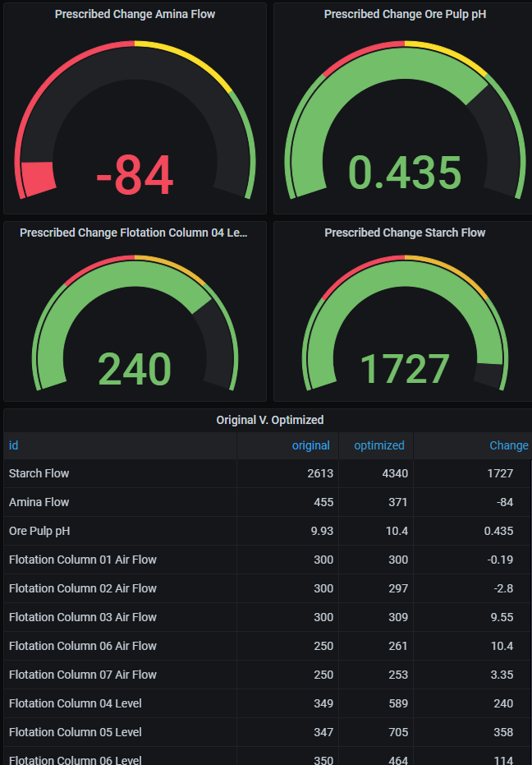Sort table by the original column header
Image resolution: width=532 pixels, height=765 pixels.
pyautogui.click(x=310, y=445)
